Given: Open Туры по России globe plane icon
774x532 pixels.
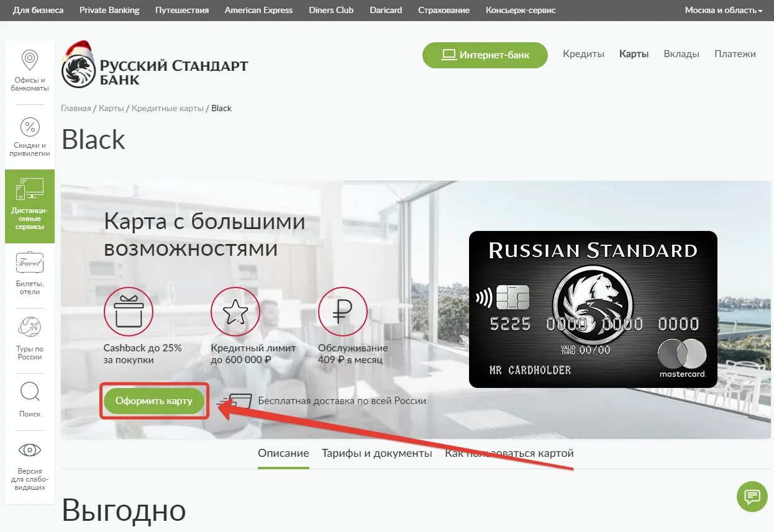Looking at the screenshot, I should (30, 327).
